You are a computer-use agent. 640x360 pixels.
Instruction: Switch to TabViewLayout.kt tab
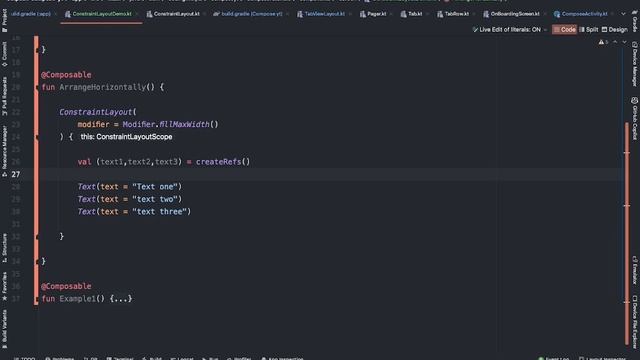pyautogui.click(x=321, y=14)
